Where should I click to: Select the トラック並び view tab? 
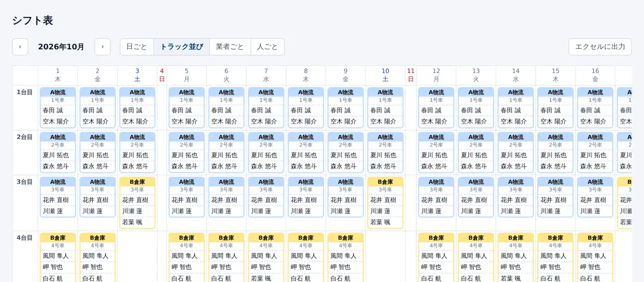click(181, 47)
